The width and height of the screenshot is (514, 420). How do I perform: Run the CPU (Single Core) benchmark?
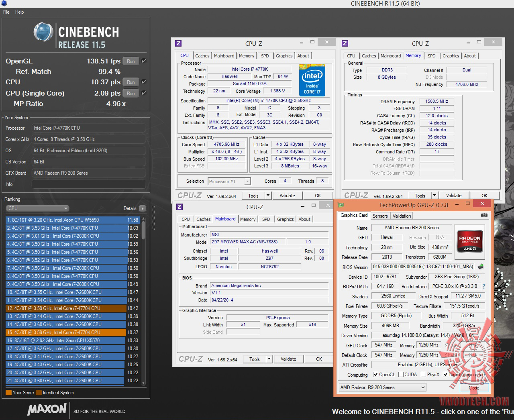tap(131, 93)
